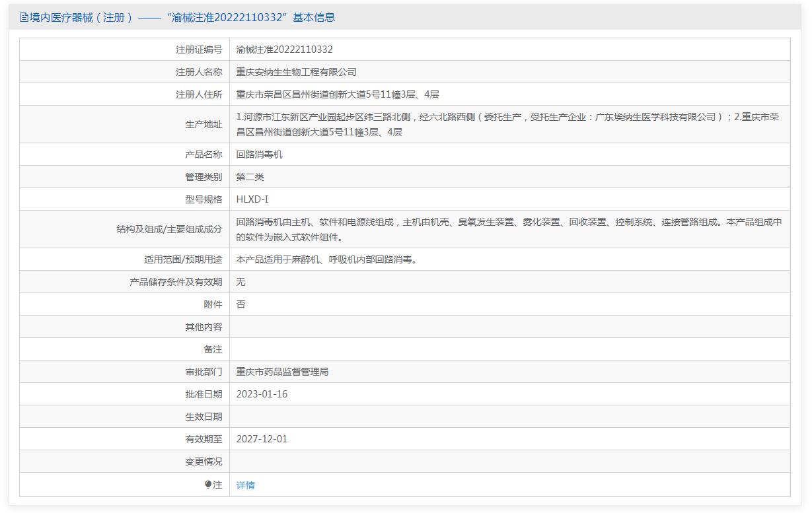Click the 注册人住所 address value
Screen dimensions: 812x513
[338, 94]
